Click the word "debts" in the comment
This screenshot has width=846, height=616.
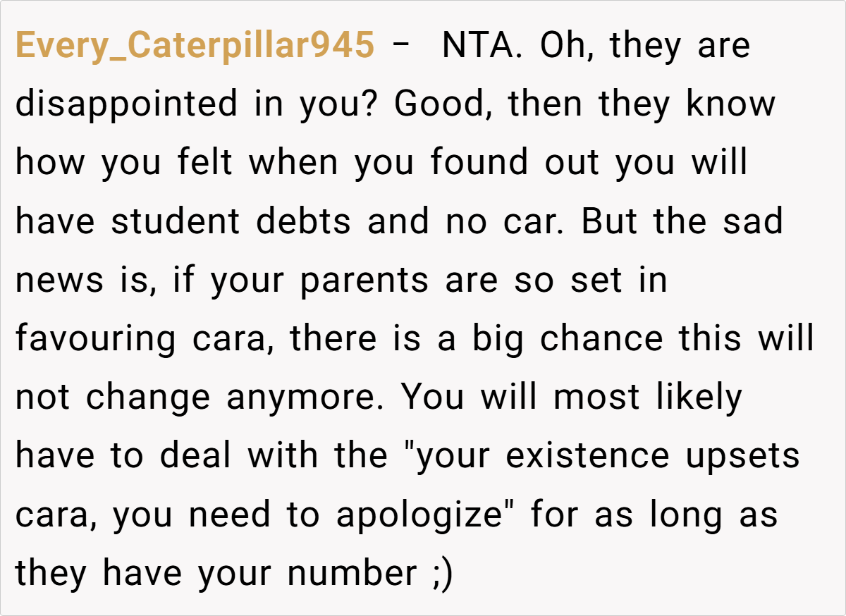[x=303, y=222]
